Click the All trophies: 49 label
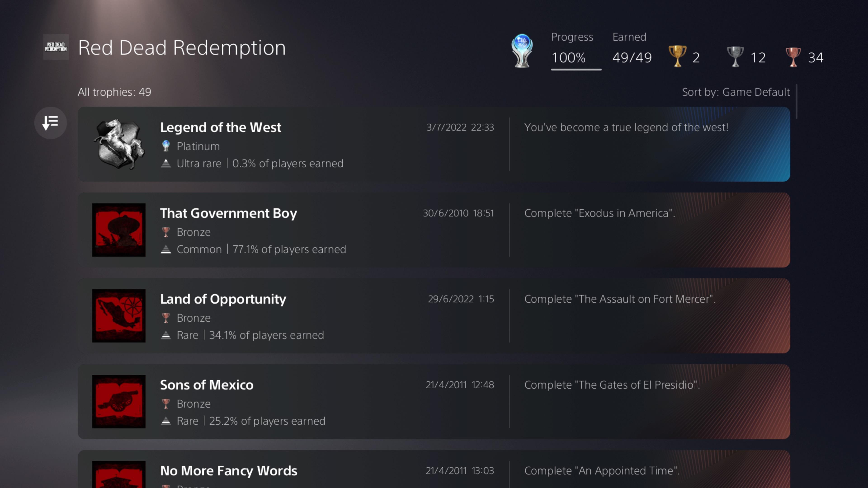This screenshot has width=868, height=488. point(115,91)
